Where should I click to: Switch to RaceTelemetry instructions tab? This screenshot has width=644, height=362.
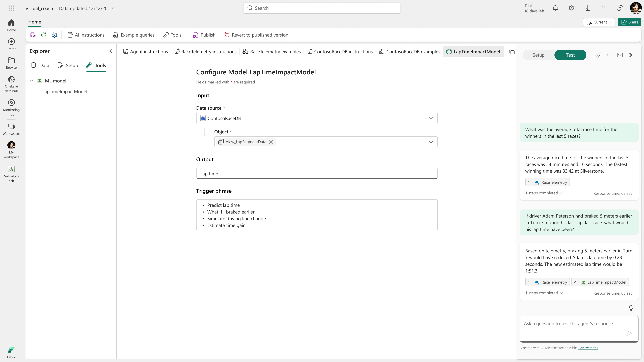coord(205,52)
